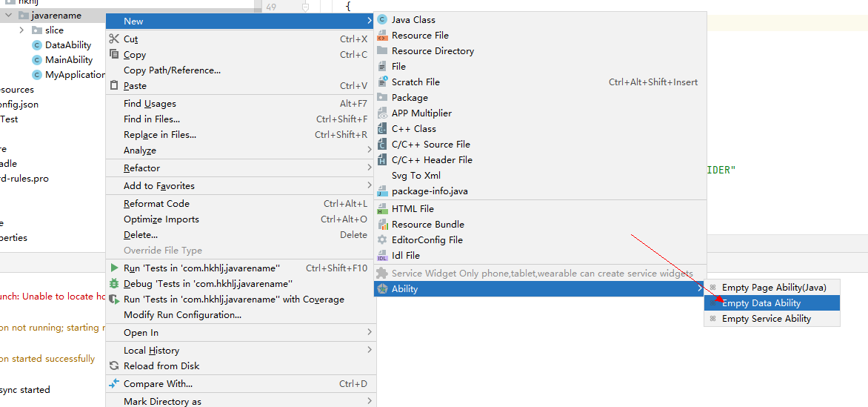Screen dimensions: 868x407
Task: Click 'on started successfully' log line
Action: pos(47,359)
